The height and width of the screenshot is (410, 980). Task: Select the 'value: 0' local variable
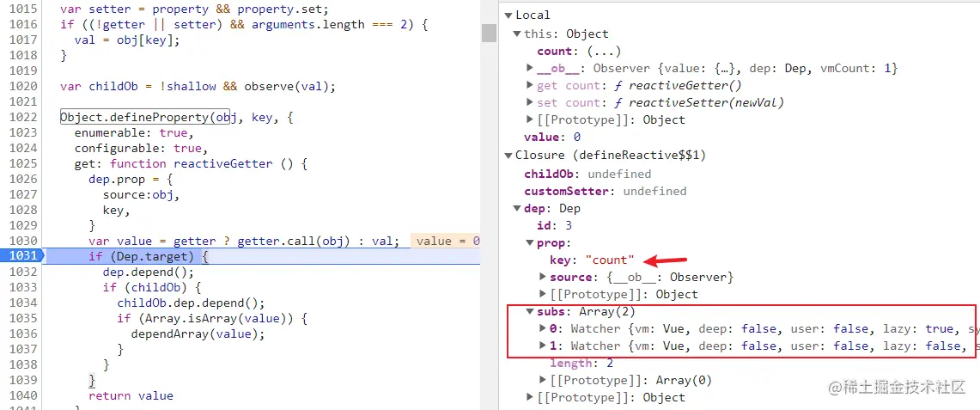tap(552, 138)
